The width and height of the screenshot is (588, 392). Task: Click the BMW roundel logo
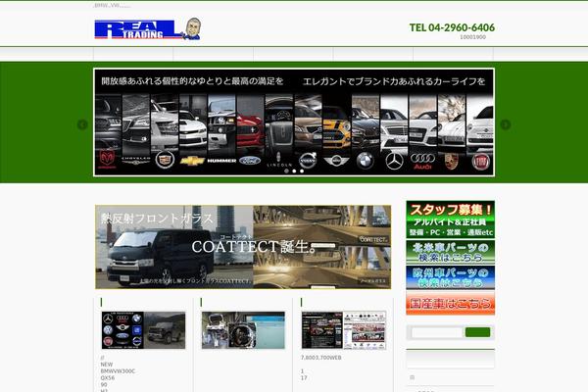[365, 161]
